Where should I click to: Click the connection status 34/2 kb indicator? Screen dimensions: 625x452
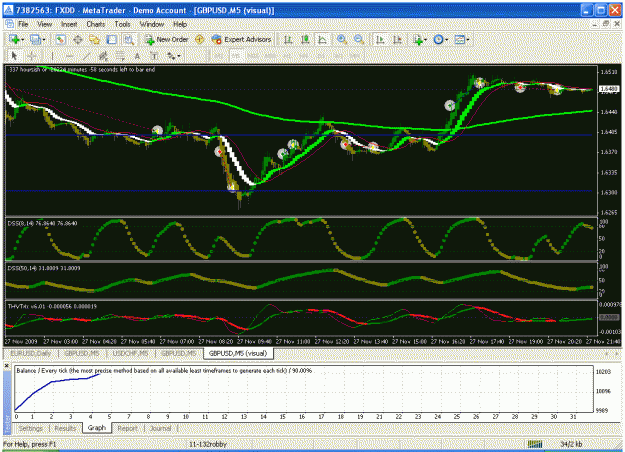[x=571, y=444]
